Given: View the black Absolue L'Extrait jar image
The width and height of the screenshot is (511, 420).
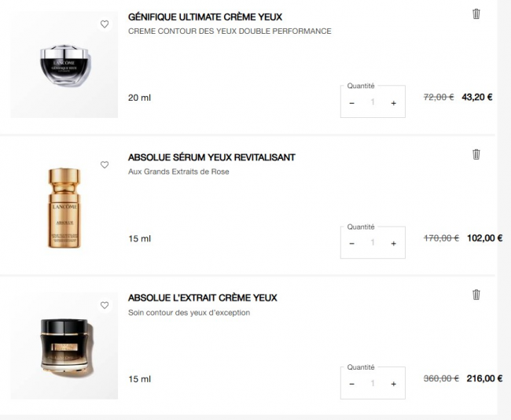Looking at the screenshot, I should (x=64, y=345).
